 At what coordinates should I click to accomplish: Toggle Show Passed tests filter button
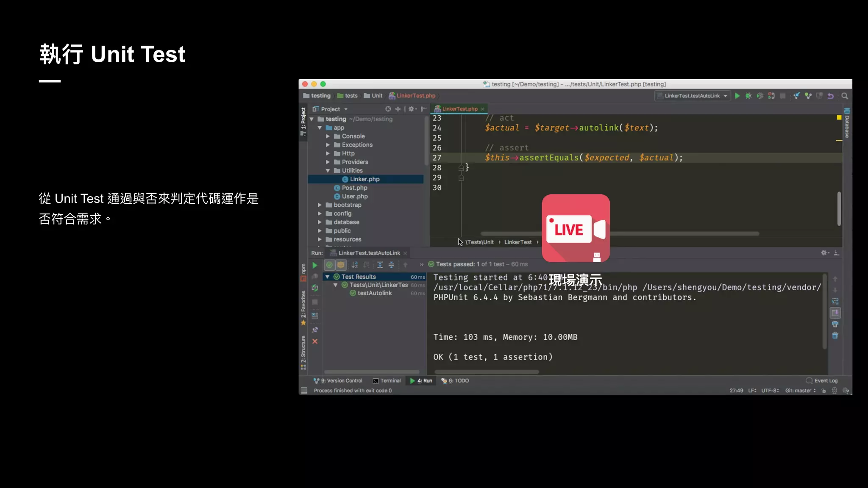pos(329,265)
